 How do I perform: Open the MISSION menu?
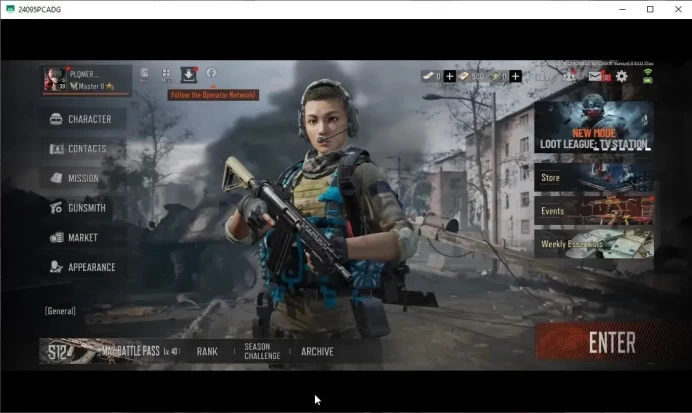pos(83,178)
